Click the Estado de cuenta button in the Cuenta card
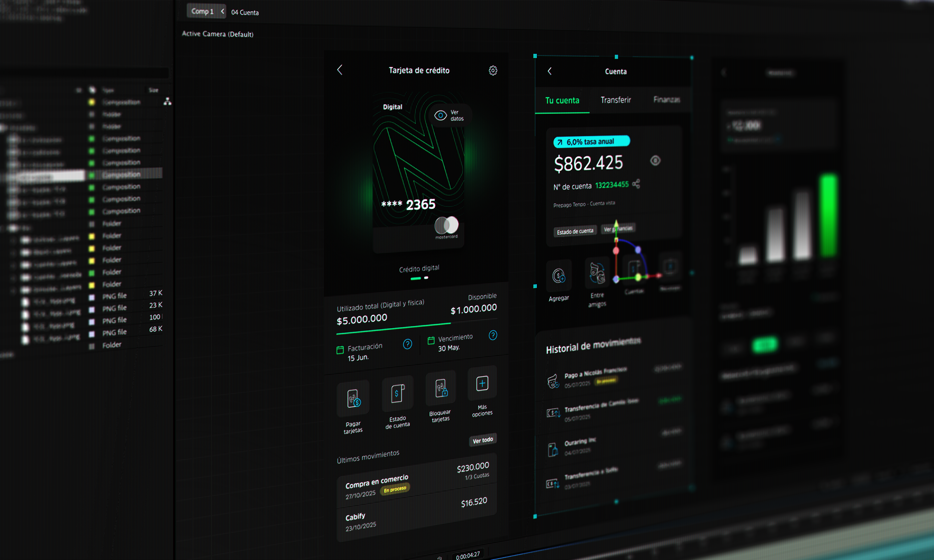 point(575,231)
